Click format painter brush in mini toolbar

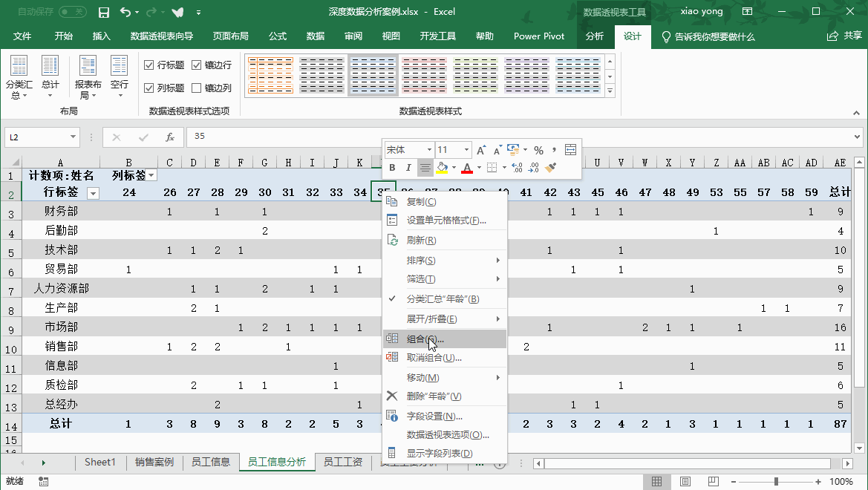tap(550, 167)
